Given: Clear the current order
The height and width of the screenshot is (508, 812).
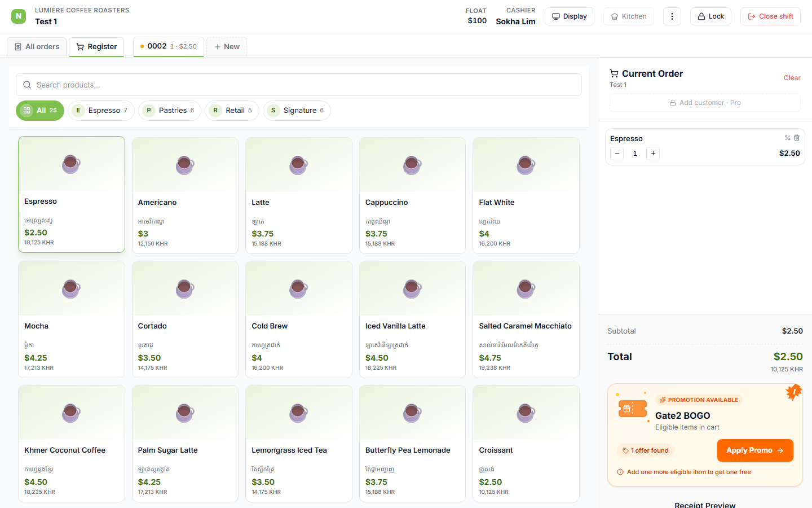Looking at the screenshot, I should [x=792, y=78].
